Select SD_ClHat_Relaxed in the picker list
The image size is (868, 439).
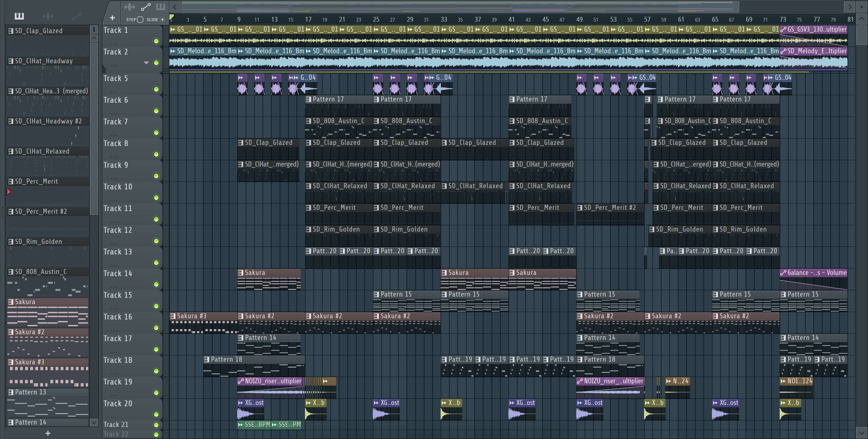point(48,151)
